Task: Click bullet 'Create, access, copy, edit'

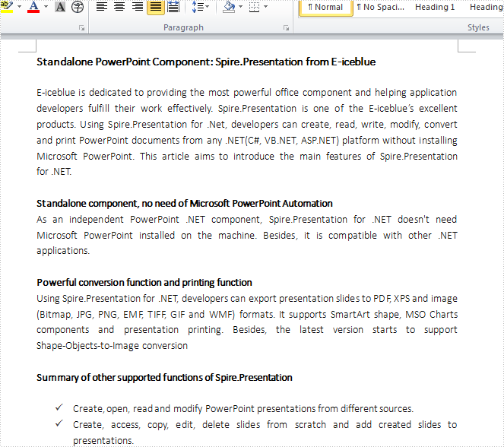Action: click(x=265, y=433)
